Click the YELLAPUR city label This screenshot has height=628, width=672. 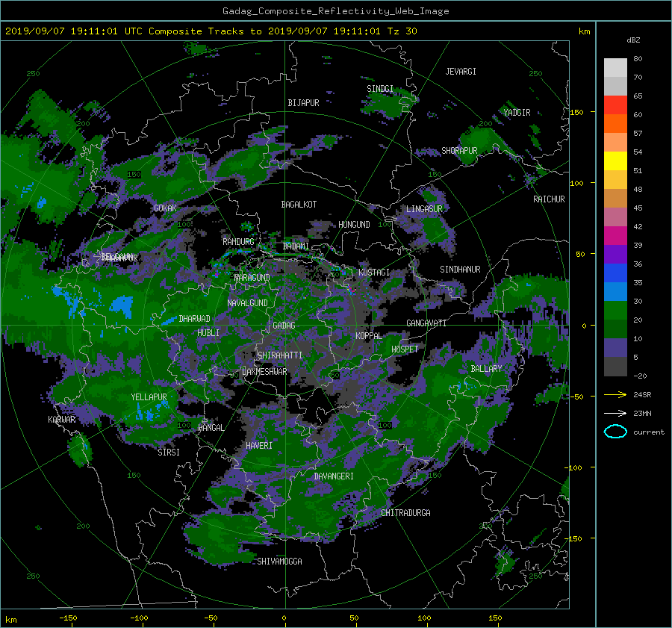coord(149,397)
